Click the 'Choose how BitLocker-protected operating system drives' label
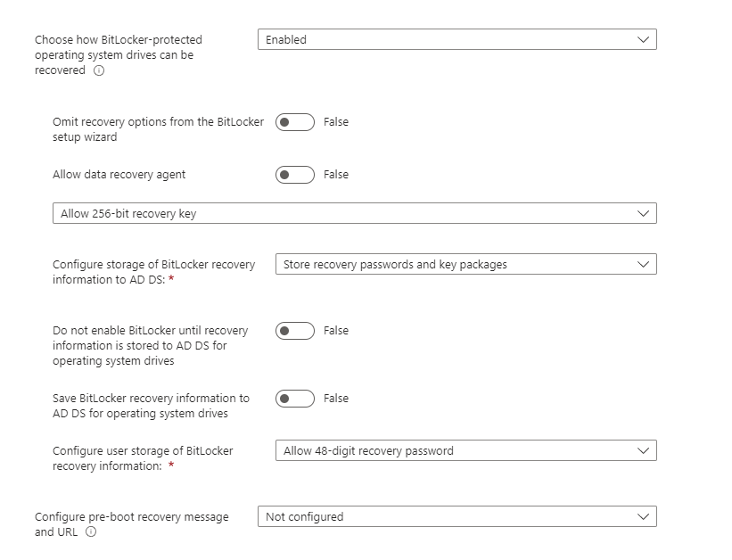Image resolution: width=732 pixels, height=560 pixels. pos(119,55)
